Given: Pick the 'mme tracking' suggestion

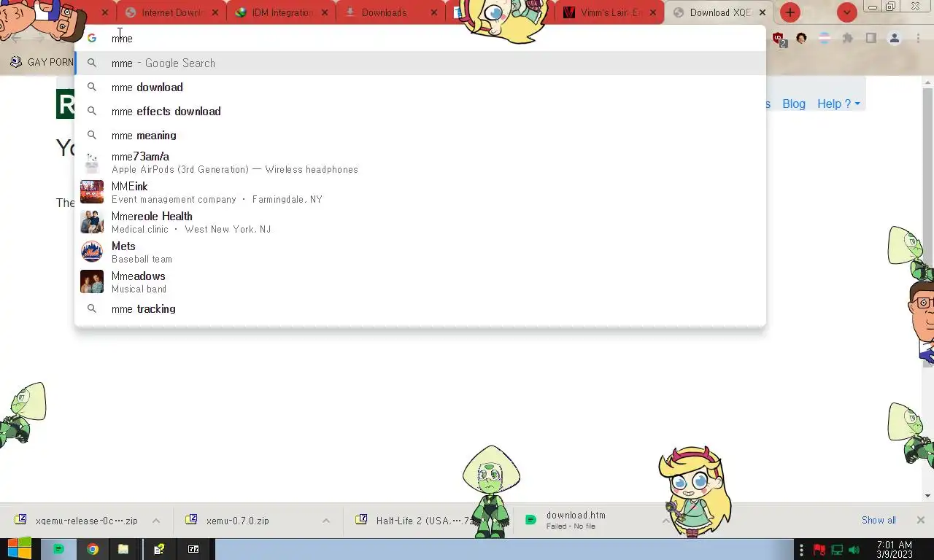Looking at the screenshot, I should pyautogui.click(x=420, y=308).
